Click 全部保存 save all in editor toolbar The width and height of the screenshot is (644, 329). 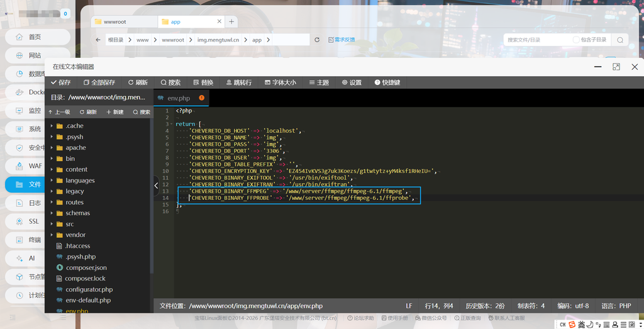click(x=99, y=82)
